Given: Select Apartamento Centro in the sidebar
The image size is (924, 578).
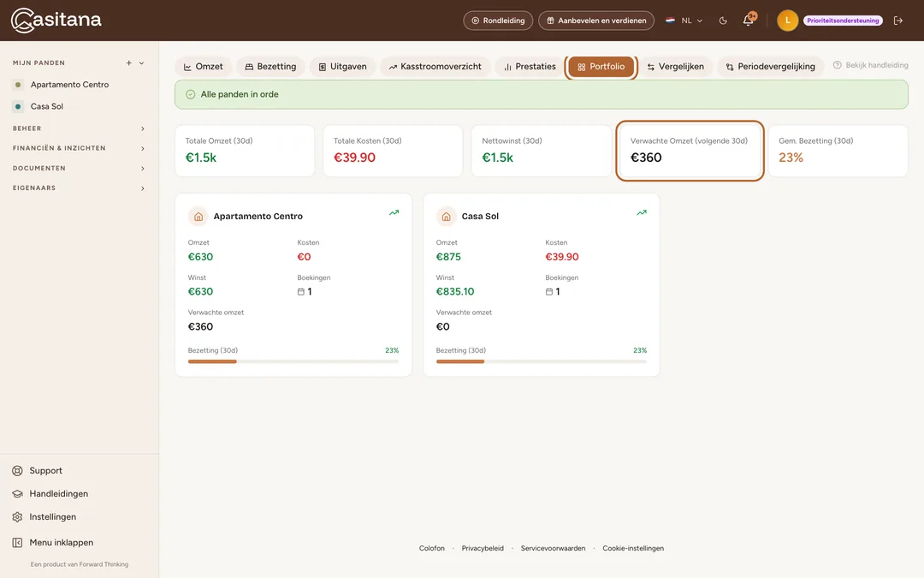Looking at the screenshot, I should point(69,85).
